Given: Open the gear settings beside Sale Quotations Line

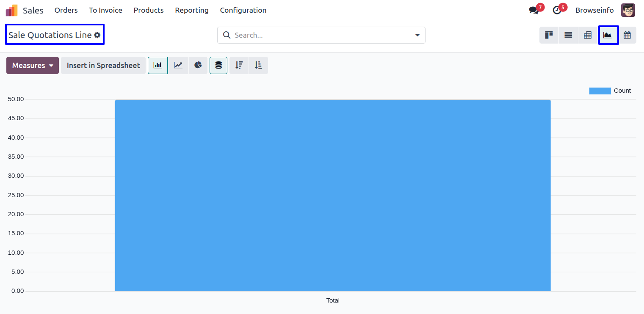Looking at the screenshot, I should click(97, 35).
